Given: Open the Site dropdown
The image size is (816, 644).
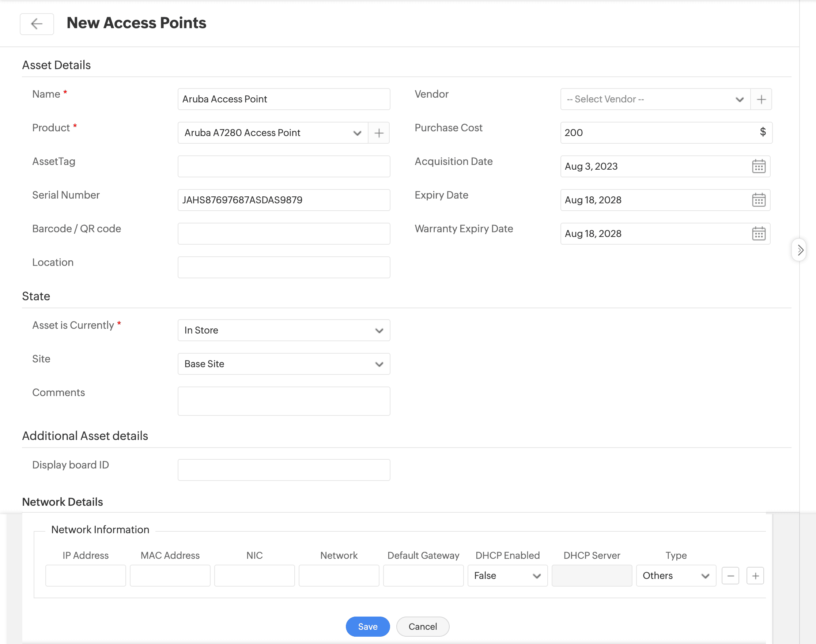Looking at the screenshot, I should pyautogui.click(x=283, y=364).
